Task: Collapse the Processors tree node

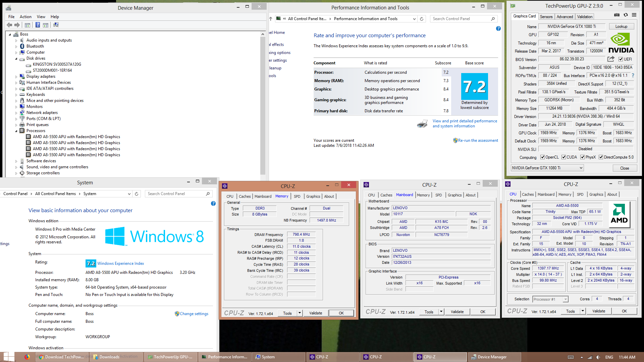Action: [16, 131]
